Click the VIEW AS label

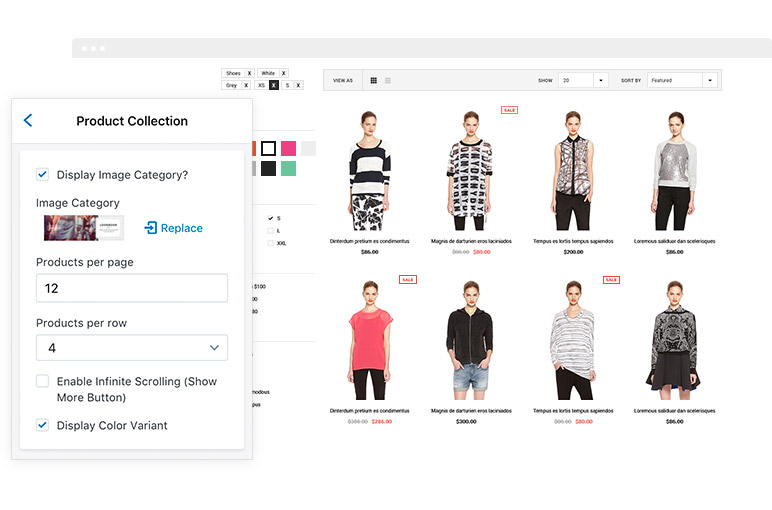click(x=343, y=80)
